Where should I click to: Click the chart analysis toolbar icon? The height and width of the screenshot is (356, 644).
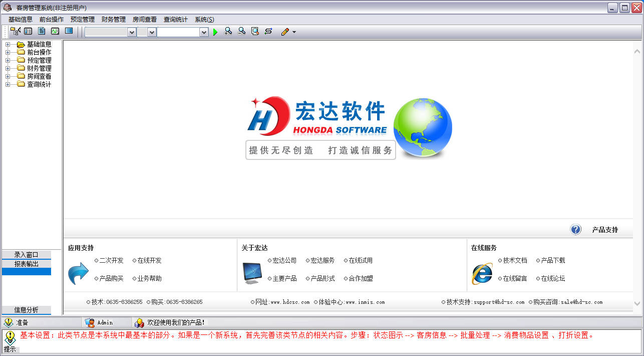pyautogui.click(x=55, y=32)
